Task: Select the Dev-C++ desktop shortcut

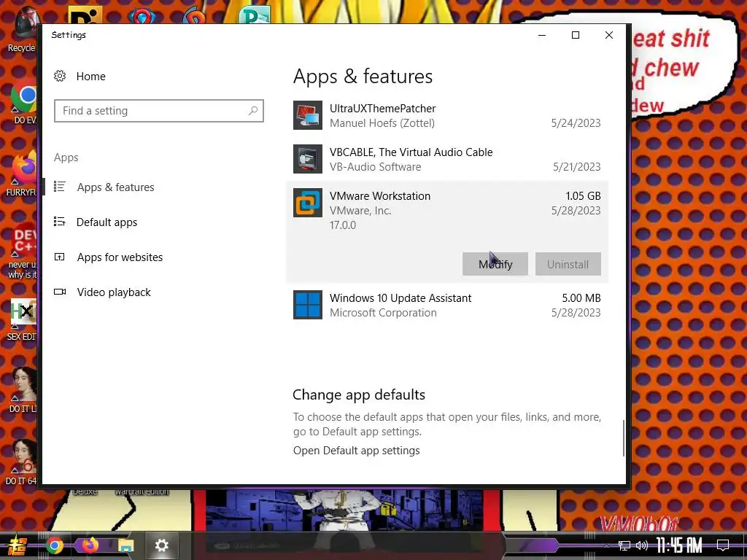Action: (22, 250)
